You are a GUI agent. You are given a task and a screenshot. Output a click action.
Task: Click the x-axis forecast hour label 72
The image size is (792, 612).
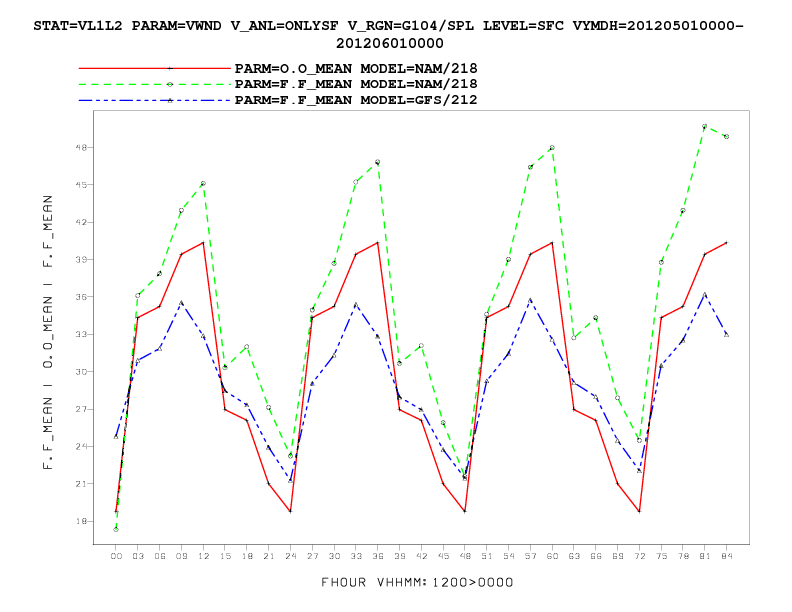pos(639,556)
